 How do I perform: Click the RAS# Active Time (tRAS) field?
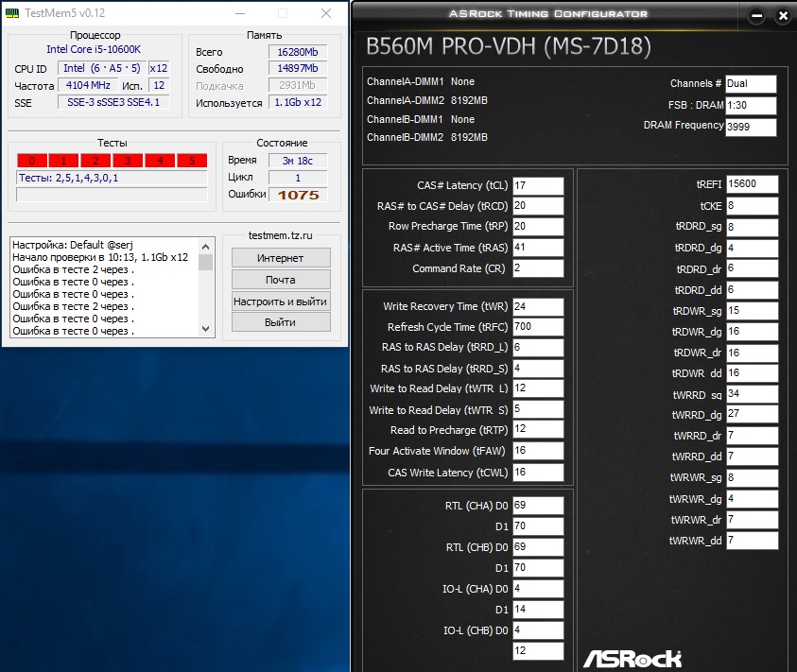click(x=538, y=248)
